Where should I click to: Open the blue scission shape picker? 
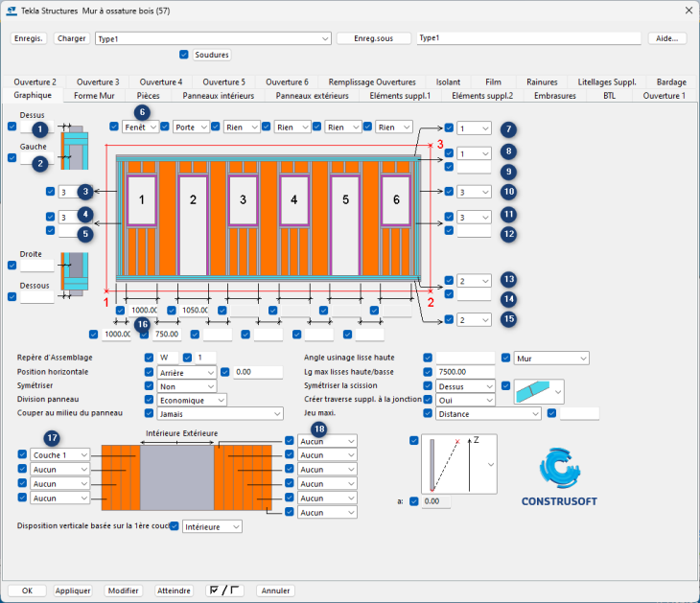point(539,390)
